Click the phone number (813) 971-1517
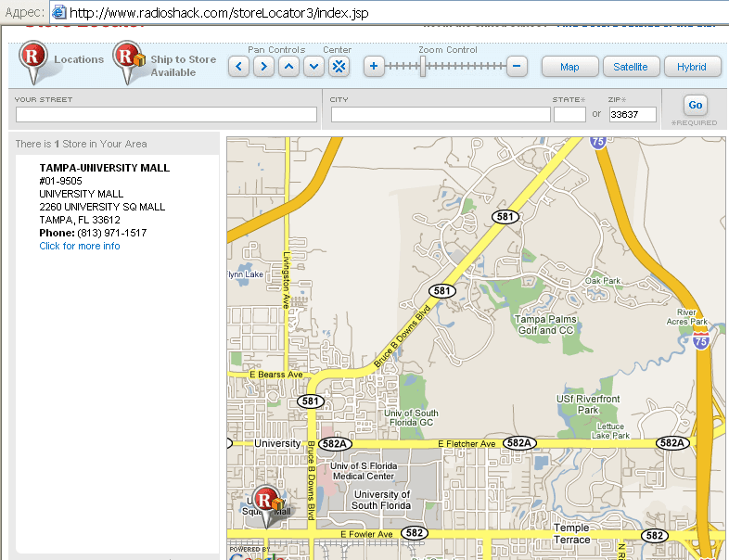The image size is (729, 560). tap(112, 233)
